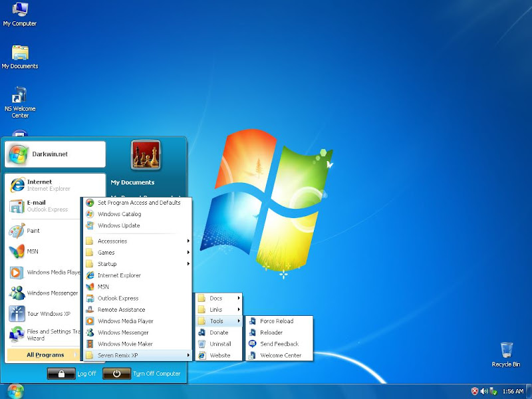The image size is (532, 399).
Task: Open Windows Messenger in left column
Action: (43, 293)
